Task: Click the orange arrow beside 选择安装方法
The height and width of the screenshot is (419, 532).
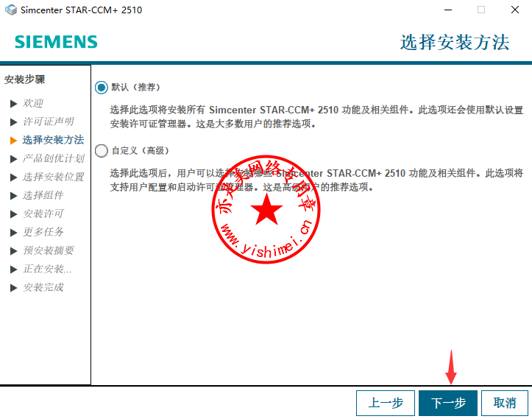Action: tap(13, 140)
